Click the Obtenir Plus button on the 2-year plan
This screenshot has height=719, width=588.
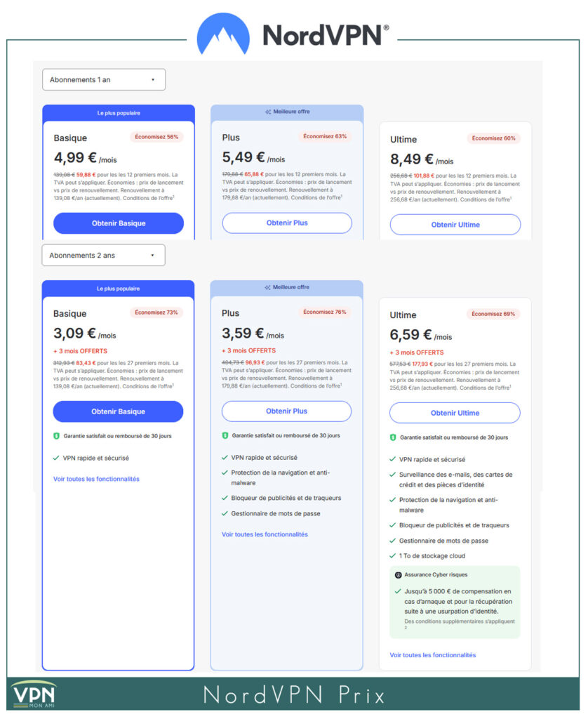(286, 411)
